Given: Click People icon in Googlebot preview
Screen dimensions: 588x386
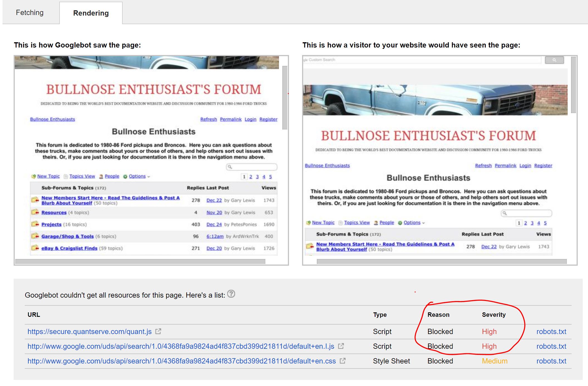Looking at the screenshot, I should pos(101,176).
